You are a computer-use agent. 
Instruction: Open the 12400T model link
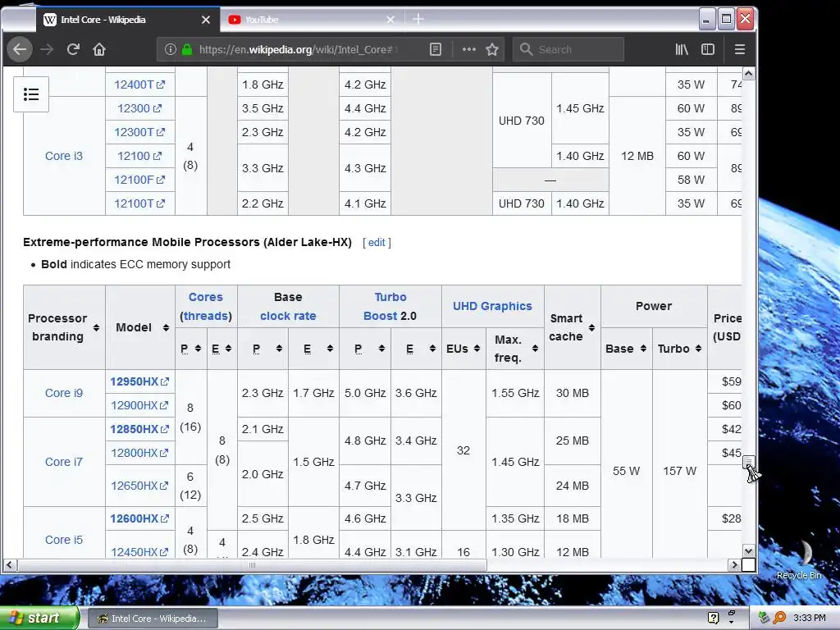pyautogui.click(x=139, y=84)
